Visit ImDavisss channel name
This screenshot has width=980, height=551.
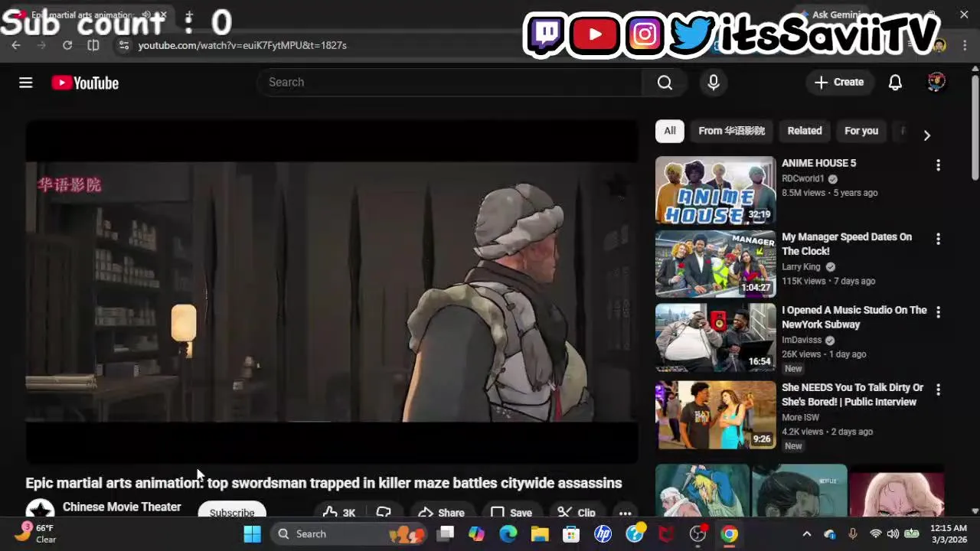coord(802,340)
